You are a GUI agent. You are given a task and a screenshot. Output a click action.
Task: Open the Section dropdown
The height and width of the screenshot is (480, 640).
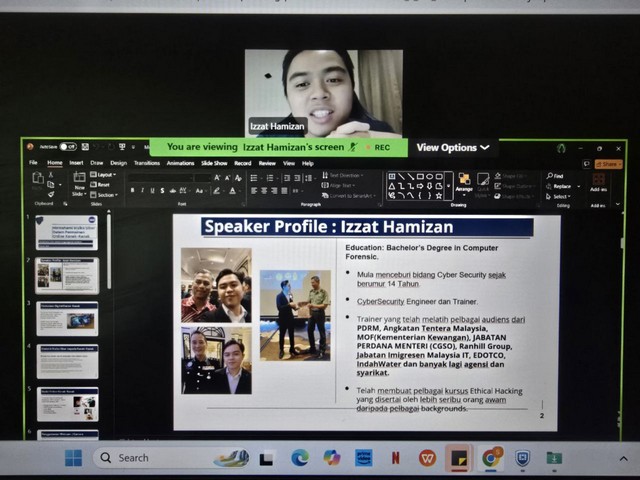103,195
